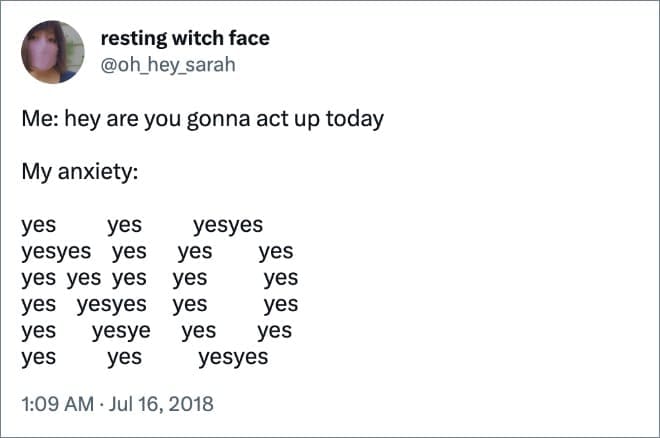Click "yesyes" ending the last yes row
Screen dimensions: 660x438
click(x=233, y=357)
